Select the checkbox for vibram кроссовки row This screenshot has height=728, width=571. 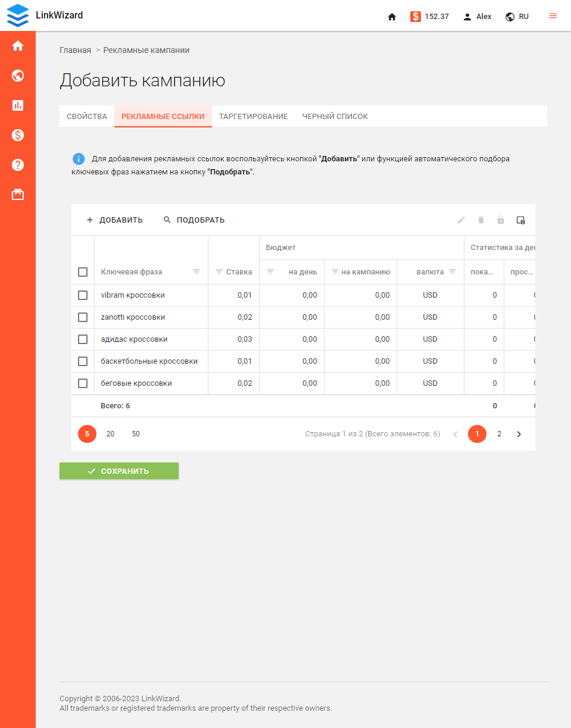pyautogui.click(x=83, y=295)
